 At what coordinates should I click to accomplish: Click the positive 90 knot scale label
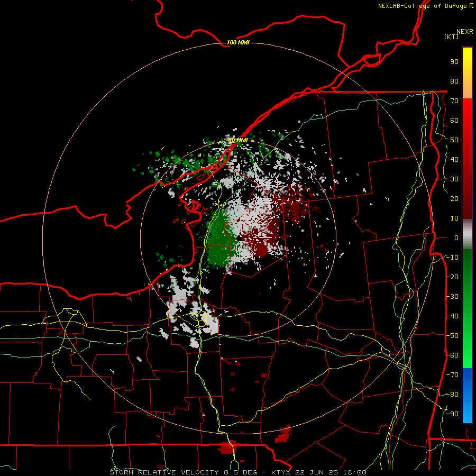454,62
